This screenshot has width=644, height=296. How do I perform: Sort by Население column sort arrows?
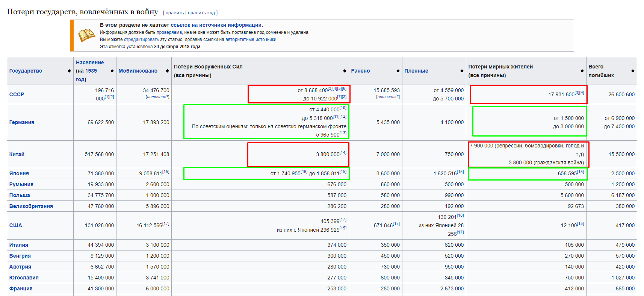pyautogui.click(x=112, y=71)
